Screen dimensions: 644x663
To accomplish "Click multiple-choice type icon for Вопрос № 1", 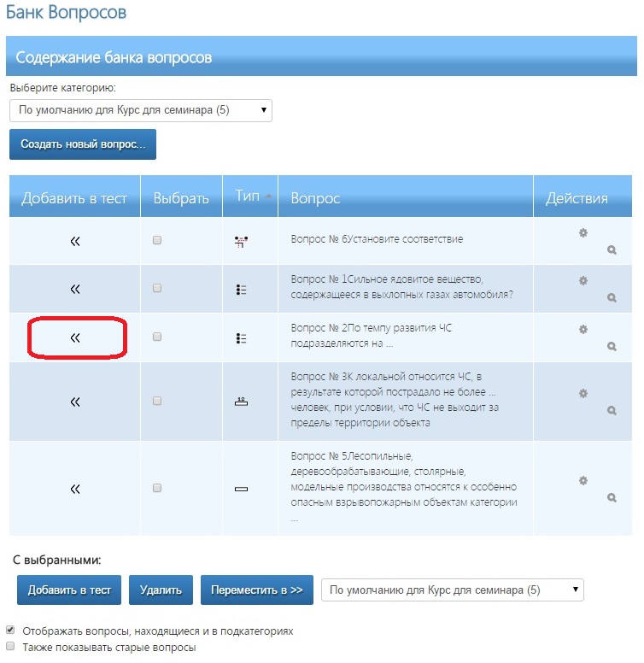I will coord(242,290).
